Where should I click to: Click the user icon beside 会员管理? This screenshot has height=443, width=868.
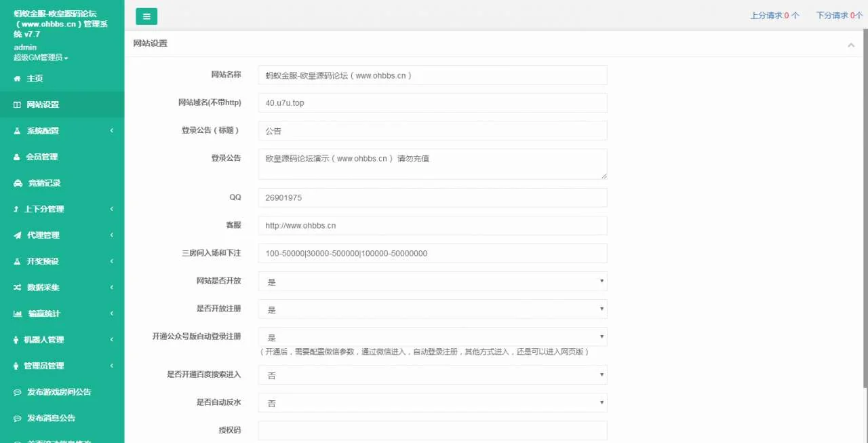pyautogui.click(x=18, y=157)
